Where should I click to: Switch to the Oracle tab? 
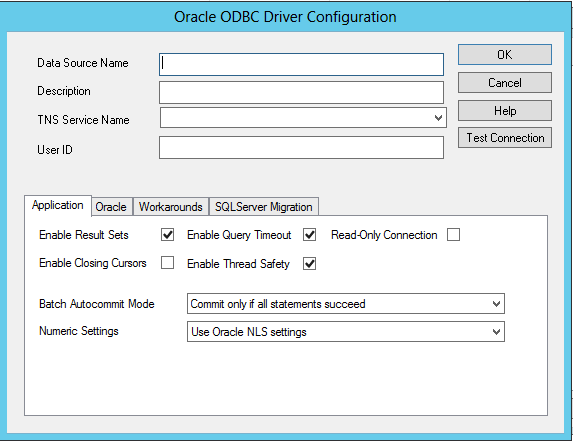pos(111,207)
